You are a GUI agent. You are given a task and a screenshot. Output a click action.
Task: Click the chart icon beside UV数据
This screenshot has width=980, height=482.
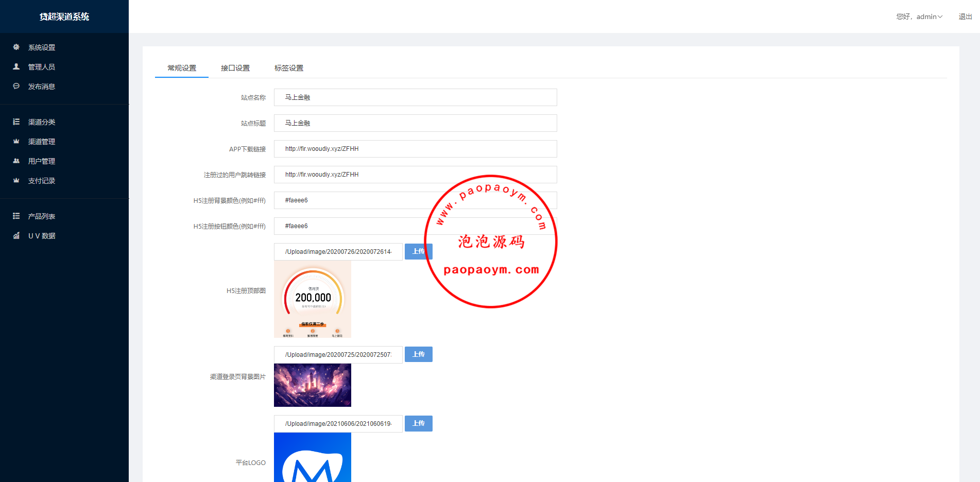[x=16, y=235]
